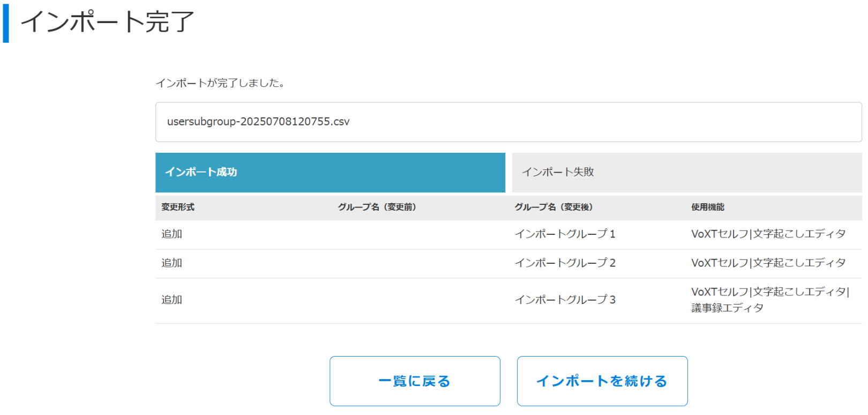The height and width of the screenshot is (415, 868).
Task: Select the インポートグループ1 group name cell
Action: 565,234
